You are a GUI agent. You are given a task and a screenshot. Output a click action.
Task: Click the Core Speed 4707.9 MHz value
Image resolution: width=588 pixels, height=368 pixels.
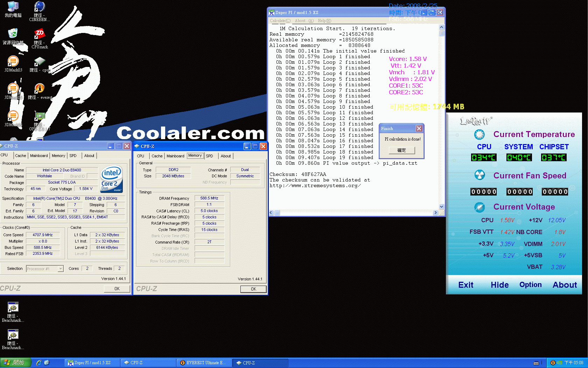click(x=43, y=235)
